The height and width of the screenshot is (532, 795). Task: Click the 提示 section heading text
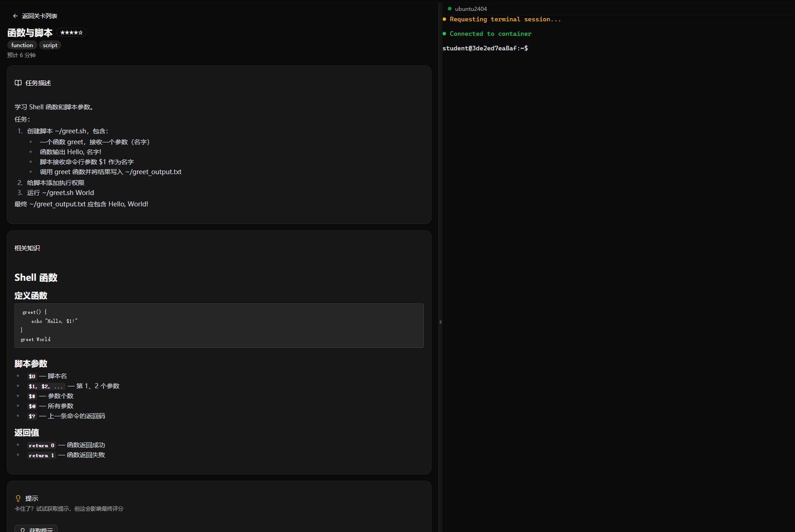[32, 498]
